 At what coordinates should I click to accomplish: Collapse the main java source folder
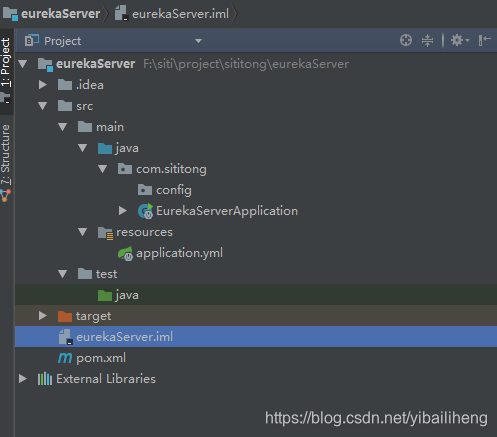[x=83, y=148]
